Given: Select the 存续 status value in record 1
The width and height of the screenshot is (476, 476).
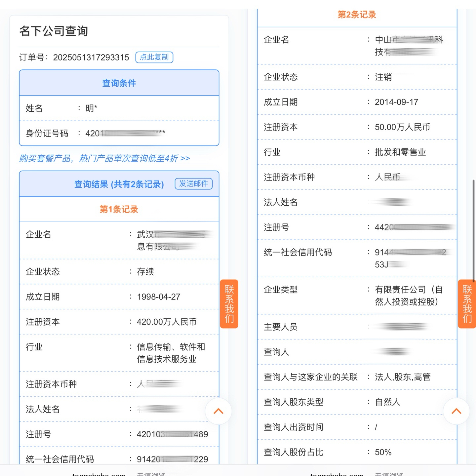Looking at the screenshot, I should pyautogui.click(x=146, y=272).
